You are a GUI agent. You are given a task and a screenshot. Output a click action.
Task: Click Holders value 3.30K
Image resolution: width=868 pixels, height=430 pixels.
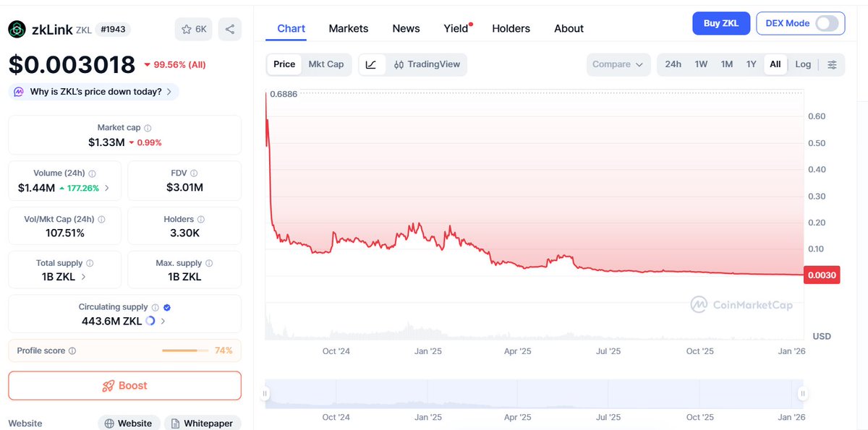click(x=184, y=233)
